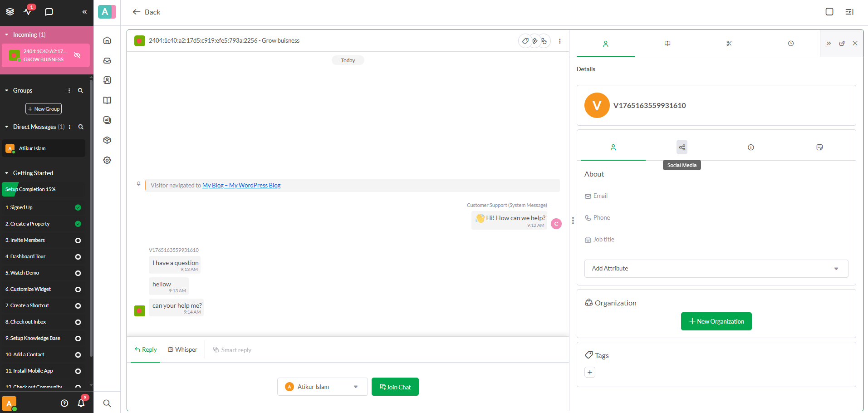Open the History clock tab
Viewport: 868px width, 413px height.
point(791,44)
